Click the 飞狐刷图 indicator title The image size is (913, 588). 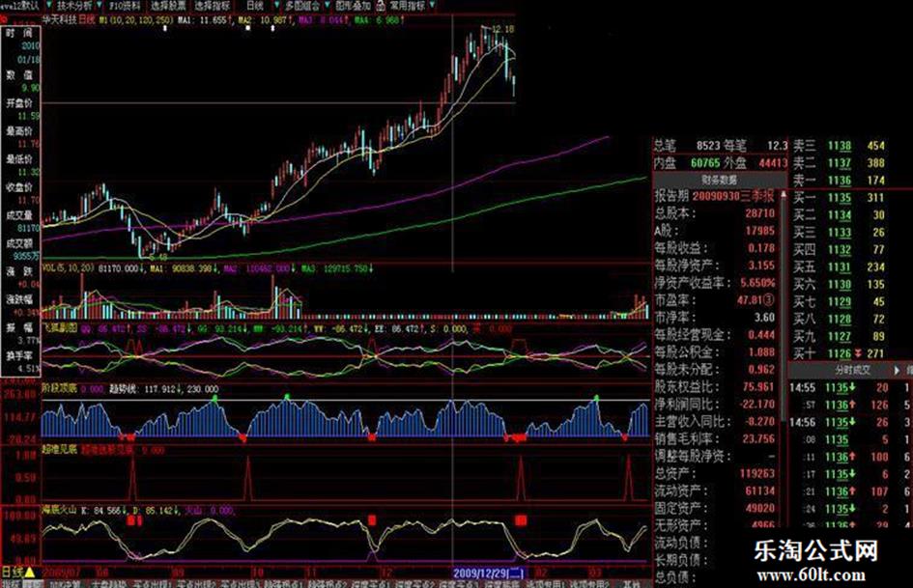[x=60, y=328]
